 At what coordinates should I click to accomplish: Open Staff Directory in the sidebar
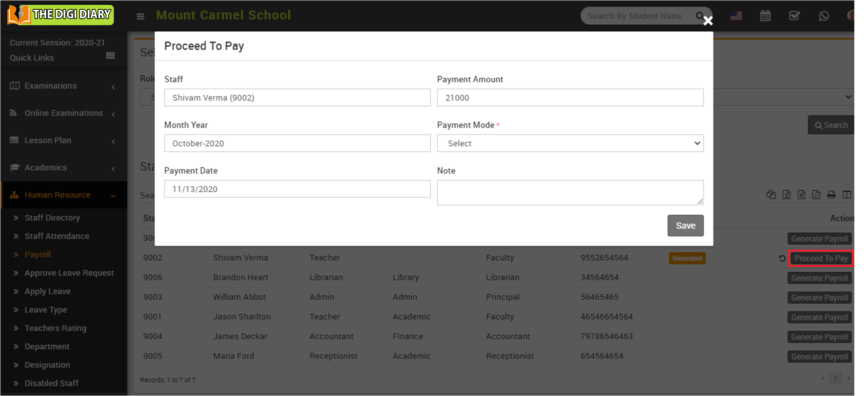pos(52,218)
